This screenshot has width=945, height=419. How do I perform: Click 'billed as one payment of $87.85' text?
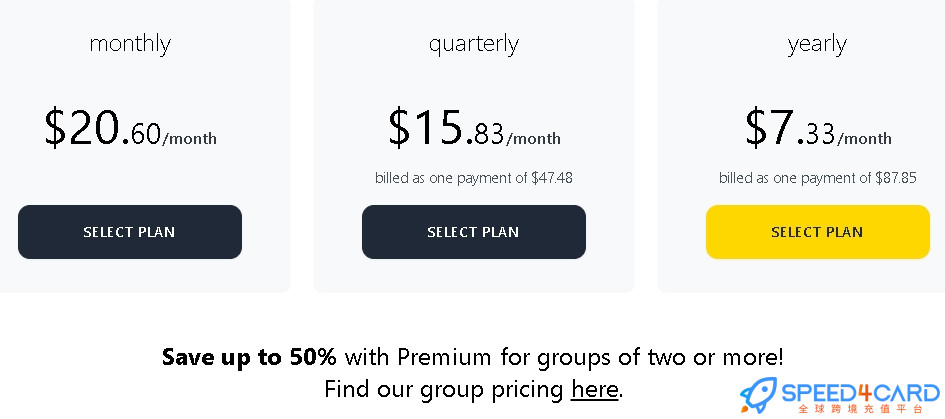[x=818, y=178]
